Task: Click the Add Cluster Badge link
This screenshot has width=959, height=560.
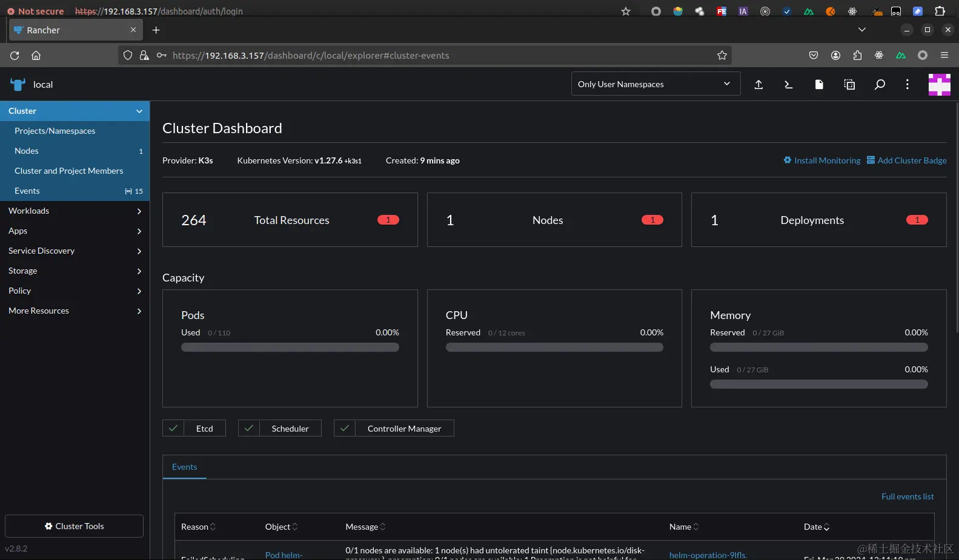Action: point(912,160)
